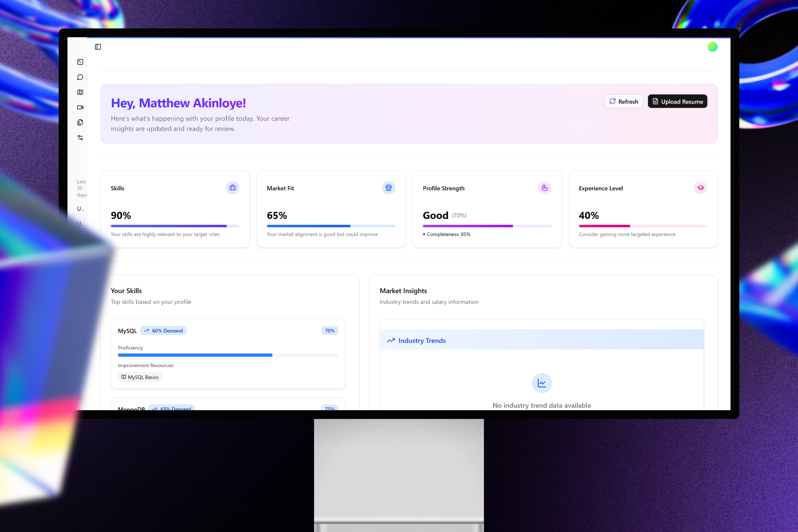798x532 pixels.
Task: Click the Skills card briefcase icon
Action: coord(233,188)
